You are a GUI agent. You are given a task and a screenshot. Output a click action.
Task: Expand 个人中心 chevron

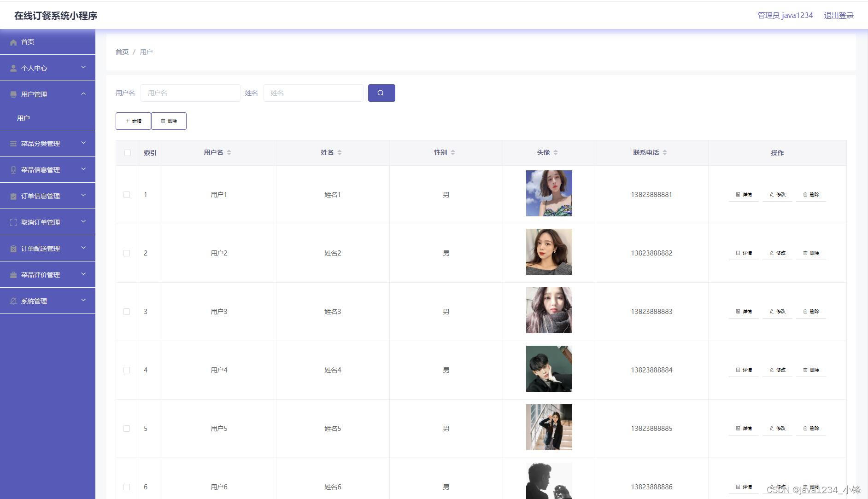pos(83,67)
